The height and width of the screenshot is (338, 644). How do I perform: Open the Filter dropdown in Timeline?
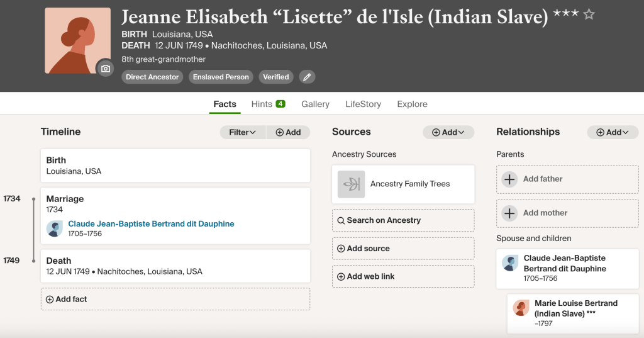pos(243,132)
